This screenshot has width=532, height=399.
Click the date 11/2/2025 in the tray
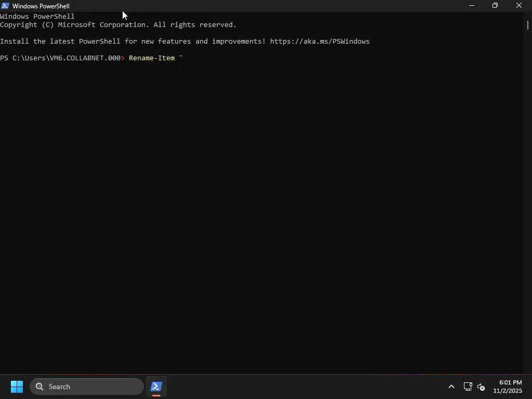click(x=508, y=391)
